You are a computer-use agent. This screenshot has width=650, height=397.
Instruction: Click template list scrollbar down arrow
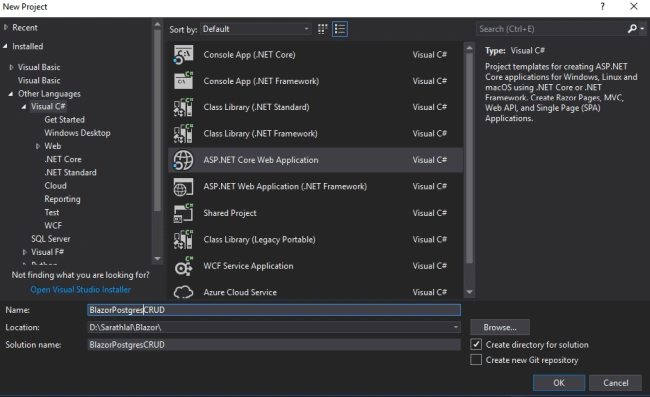469,292
